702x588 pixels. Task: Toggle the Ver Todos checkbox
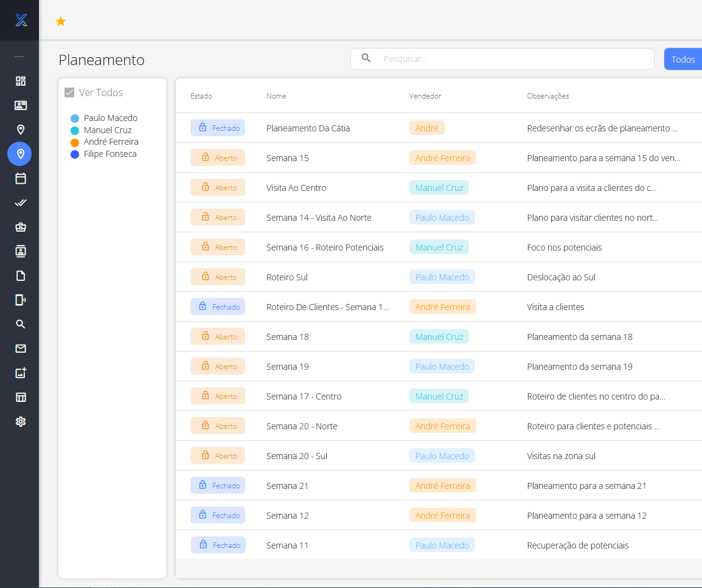(x=69, y=93)
